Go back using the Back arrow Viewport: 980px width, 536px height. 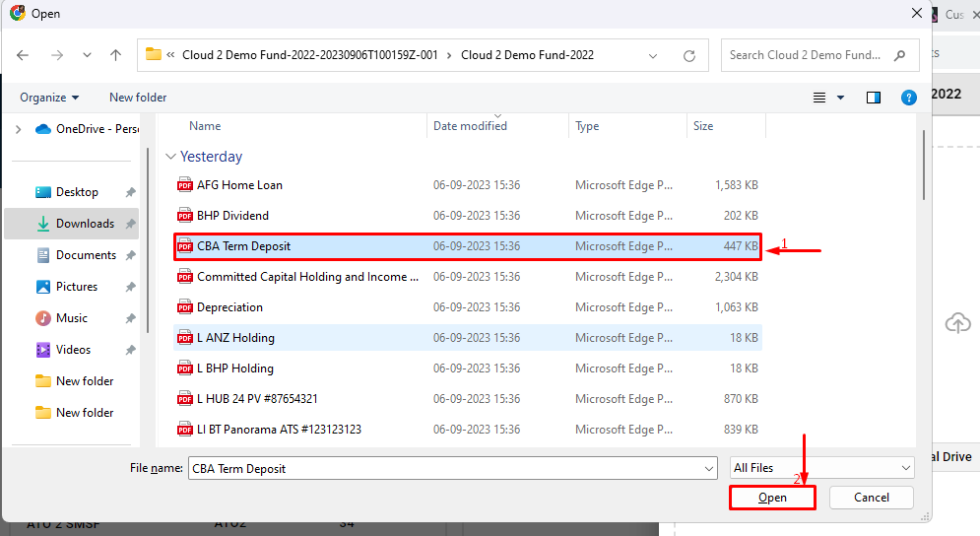[x=23, y=55]
